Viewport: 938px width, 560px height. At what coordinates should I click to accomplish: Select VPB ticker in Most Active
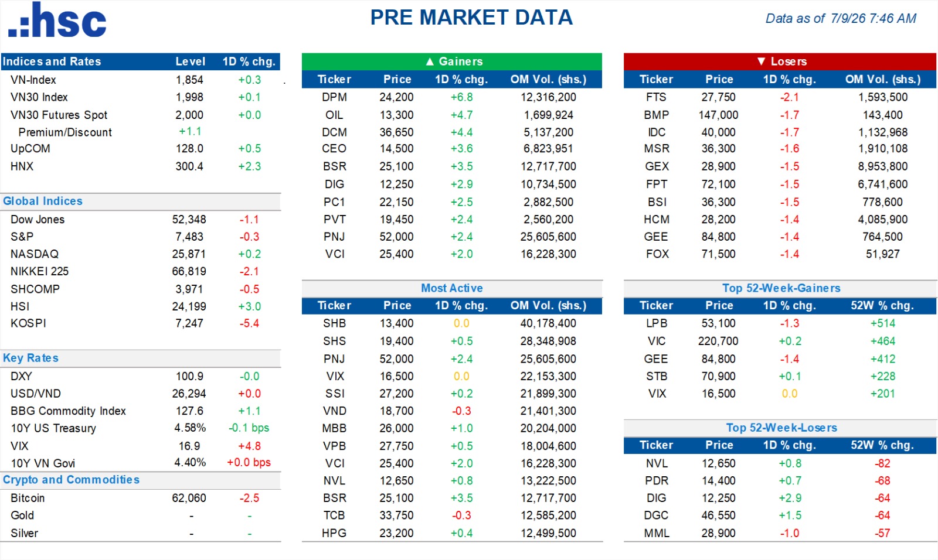coord(334,446)
